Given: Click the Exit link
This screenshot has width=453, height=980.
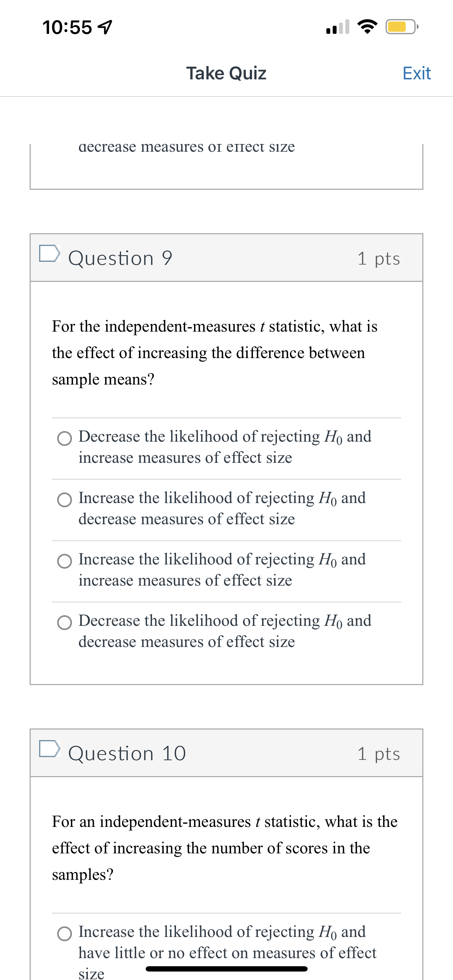Looking at the screenshot, I should point(417,73).
